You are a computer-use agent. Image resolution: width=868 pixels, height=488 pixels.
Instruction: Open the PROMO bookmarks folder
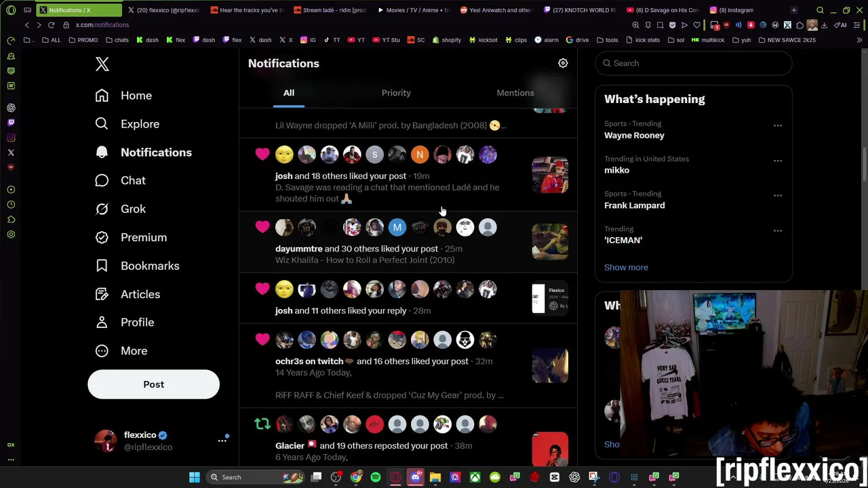point(83,40)
